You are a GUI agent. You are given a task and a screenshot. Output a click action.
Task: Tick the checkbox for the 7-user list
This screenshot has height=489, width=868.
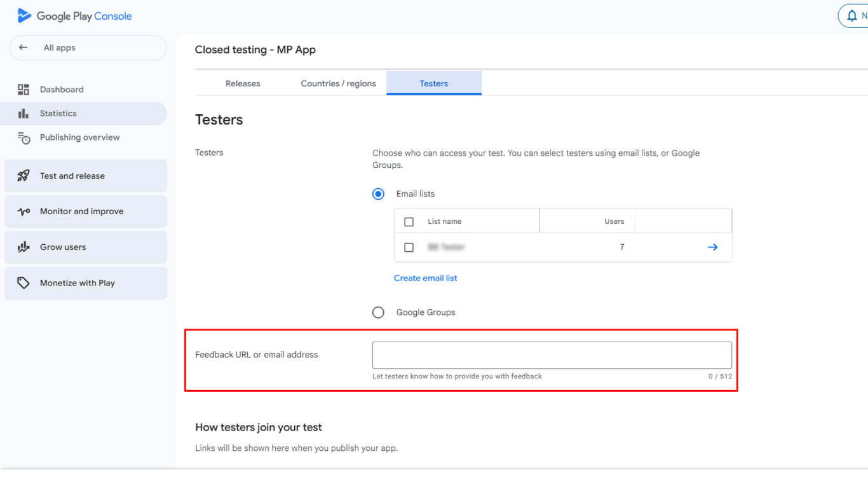[409, 247]
